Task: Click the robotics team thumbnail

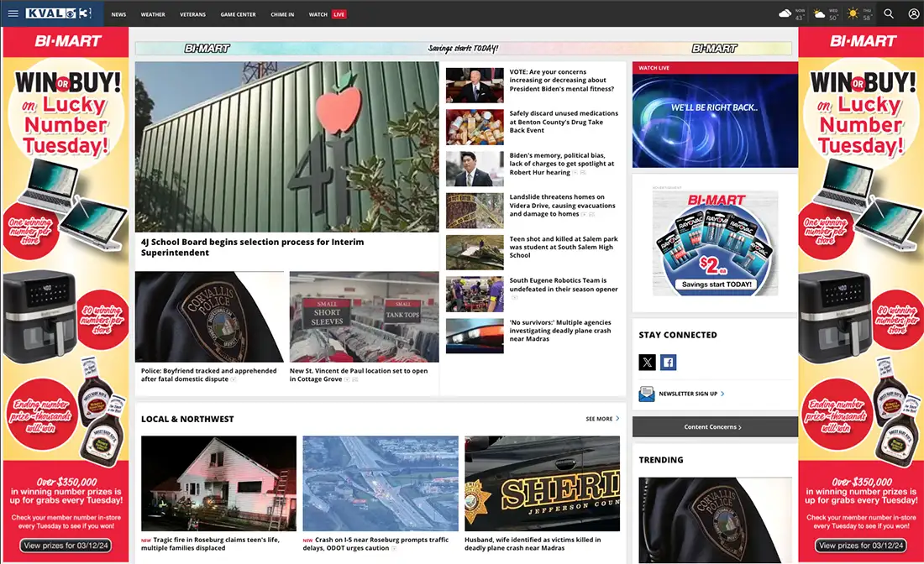Action: 475,295
